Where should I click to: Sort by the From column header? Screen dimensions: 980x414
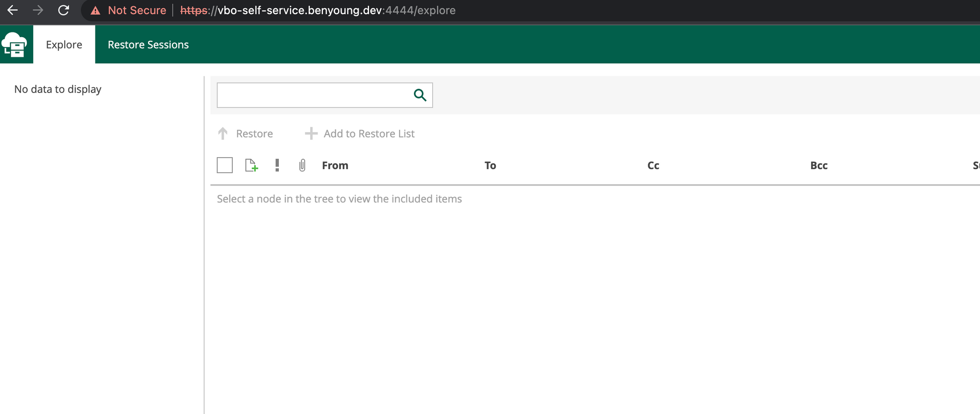(x=335, y=166)
